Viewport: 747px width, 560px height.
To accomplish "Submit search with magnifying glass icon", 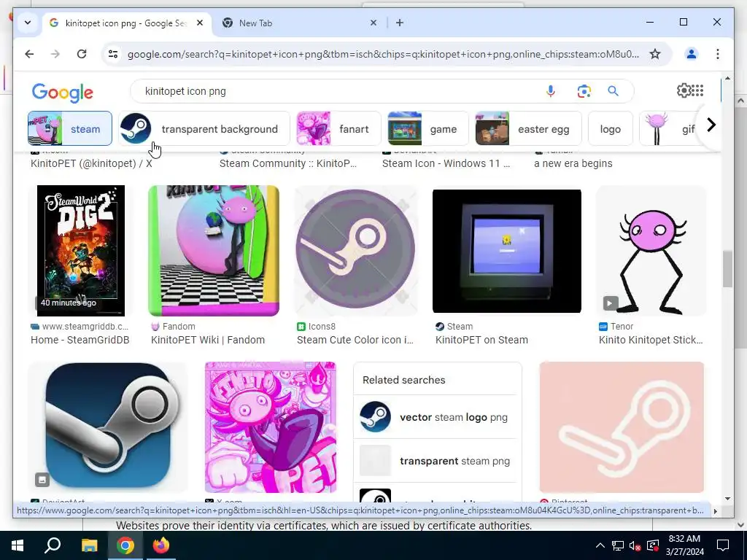I will coord(613,91).
